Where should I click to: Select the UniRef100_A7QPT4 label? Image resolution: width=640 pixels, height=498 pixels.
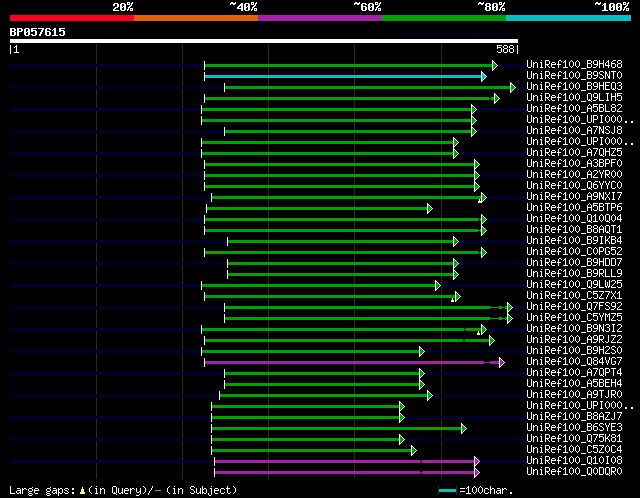pyautogui.click(x=574, y=373)
